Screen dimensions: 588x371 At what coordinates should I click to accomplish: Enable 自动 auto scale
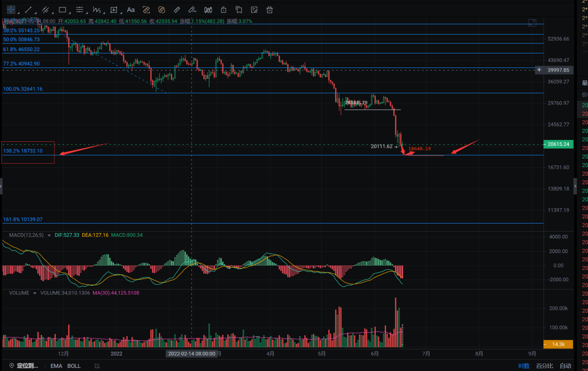pos(565,366)
